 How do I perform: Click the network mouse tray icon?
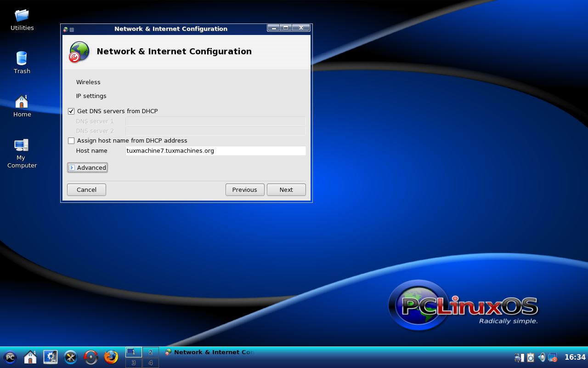tap(519, 357)
